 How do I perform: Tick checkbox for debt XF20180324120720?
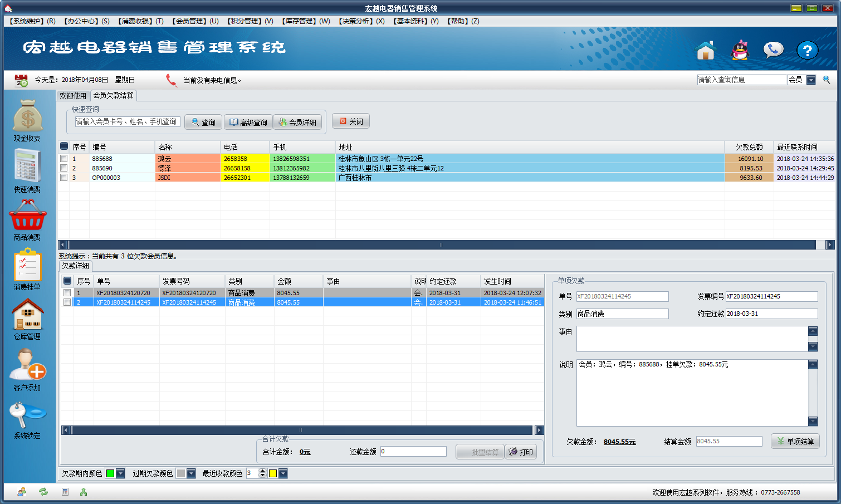[x=67, y=293]
